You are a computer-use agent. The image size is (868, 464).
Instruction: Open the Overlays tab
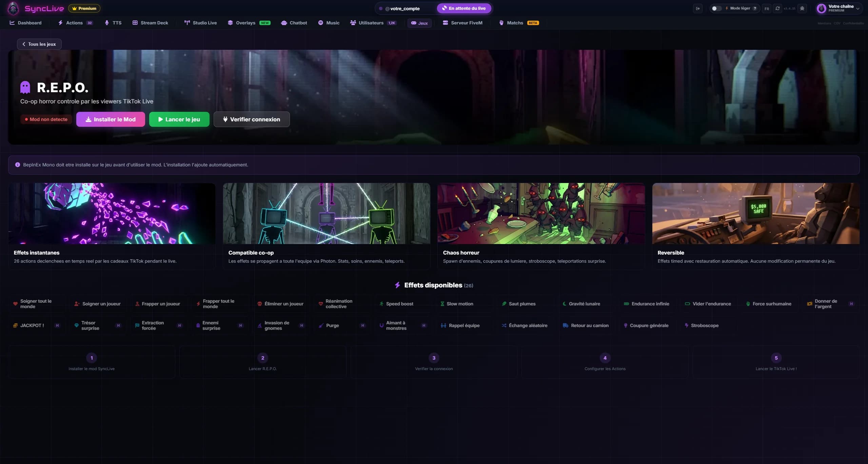(x=249, y=23)
